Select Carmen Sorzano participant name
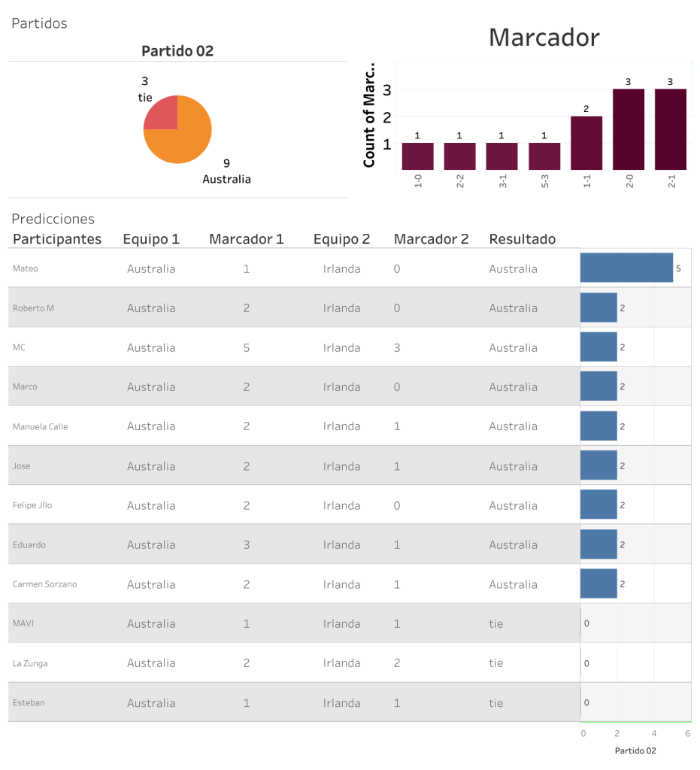 pos(44,584)
